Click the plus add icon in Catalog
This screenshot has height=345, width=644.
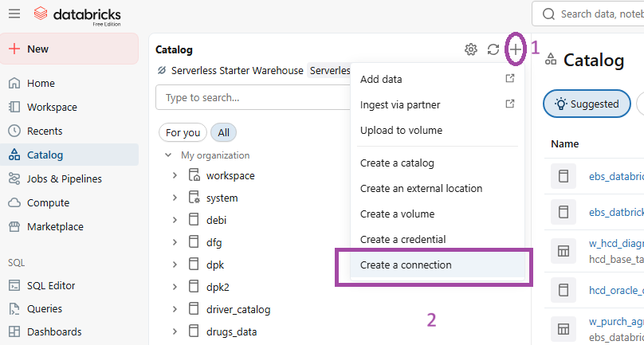pyautogui.click(x=516, y=50)
